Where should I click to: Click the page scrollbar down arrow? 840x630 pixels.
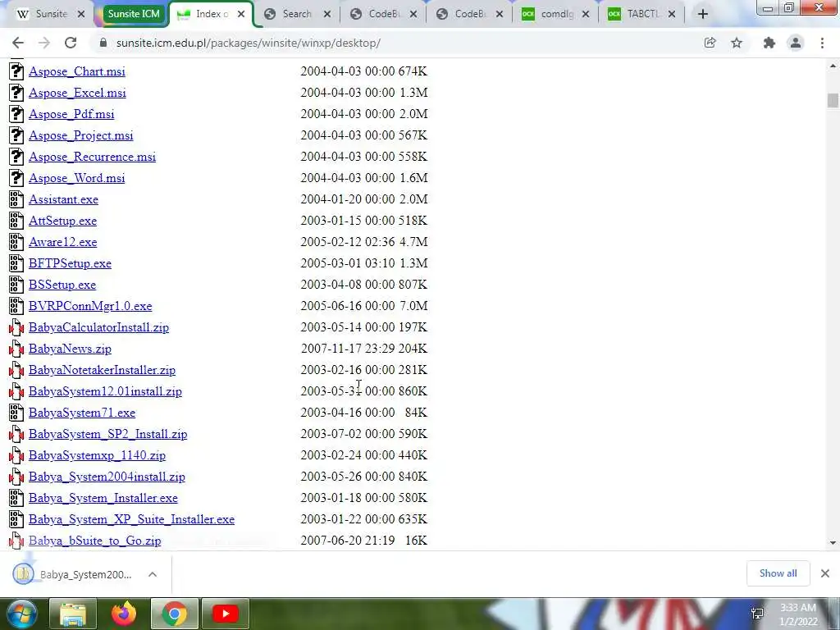(x=833, y=543)
